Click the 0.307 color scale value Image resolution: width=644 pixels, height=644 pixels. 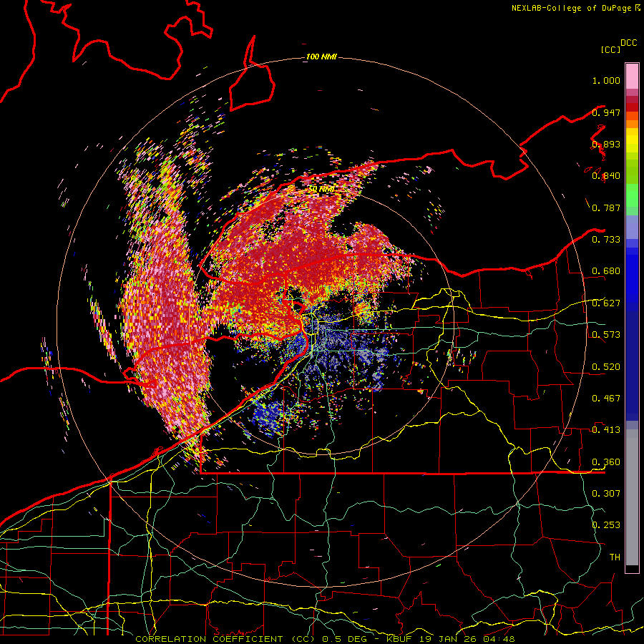click(x=606, y=493)
